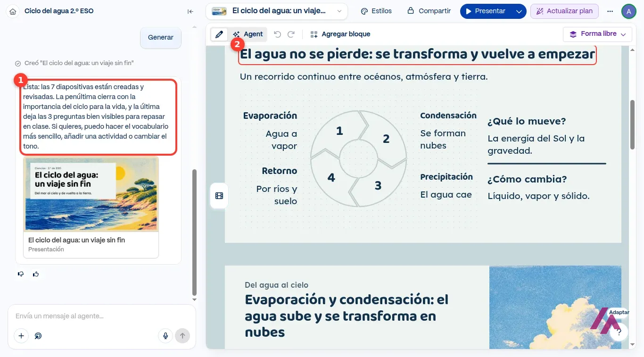
Task: Open the three-dots more menu
Action: 610,11
